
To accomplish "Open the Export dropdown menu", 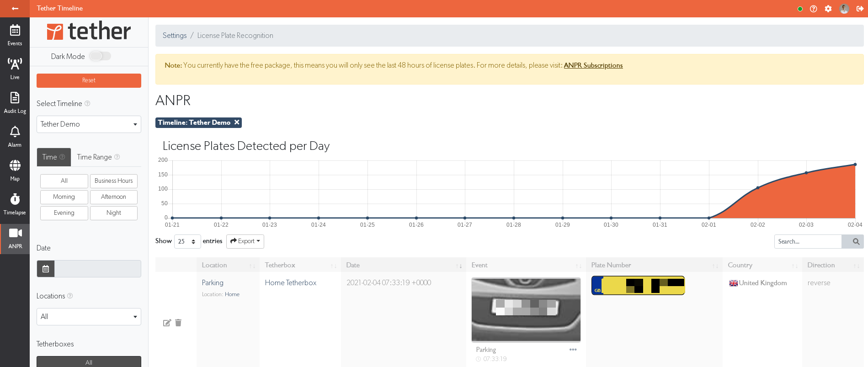I will pos(245,241).
